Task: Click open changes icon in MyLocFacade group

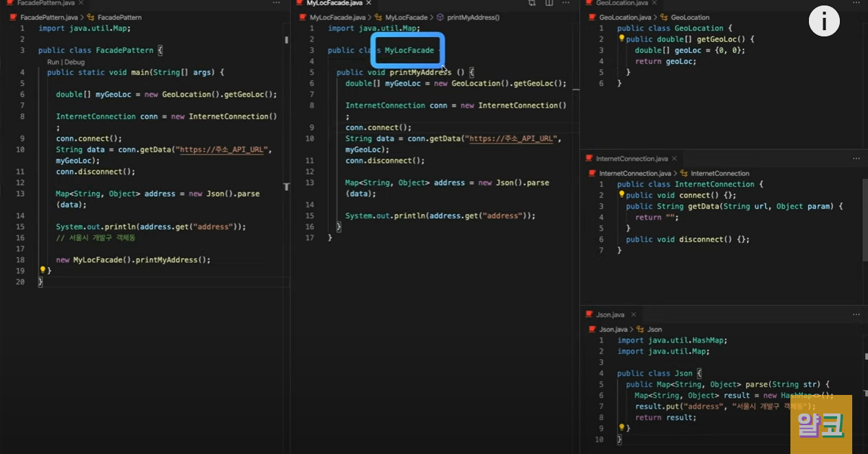Action: tap(532, 3)
